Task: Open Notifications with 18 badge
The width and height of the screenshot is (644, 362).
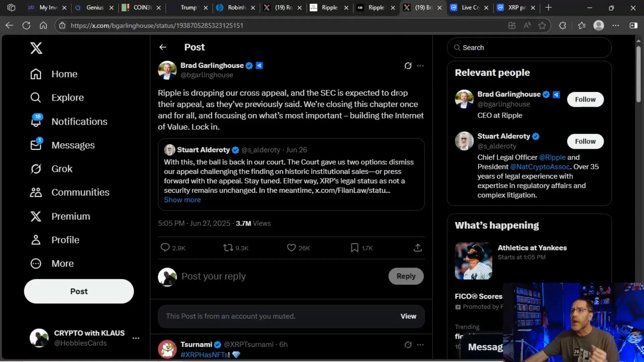Action: (68, 121)
